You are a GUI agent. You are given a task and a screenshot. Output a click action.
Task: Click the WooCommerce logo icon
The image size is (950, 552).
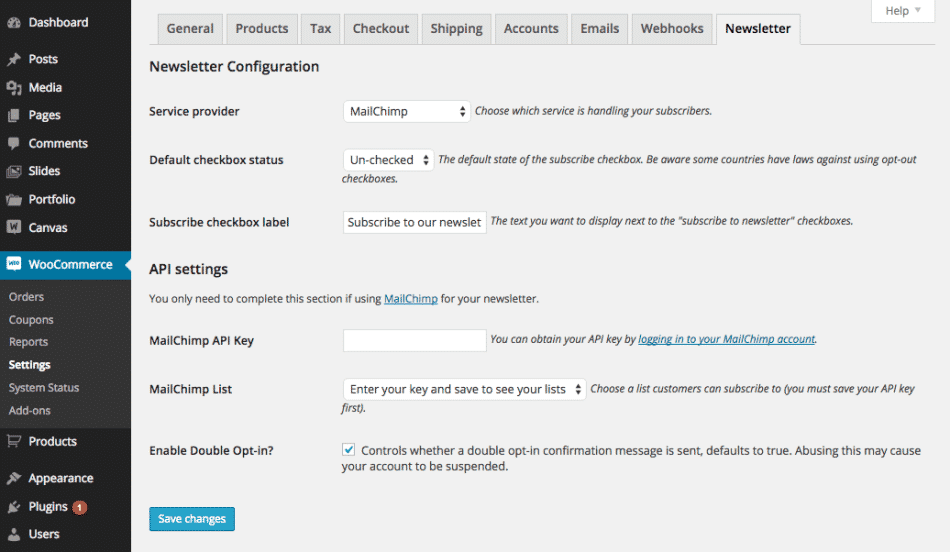click(14, 264)
